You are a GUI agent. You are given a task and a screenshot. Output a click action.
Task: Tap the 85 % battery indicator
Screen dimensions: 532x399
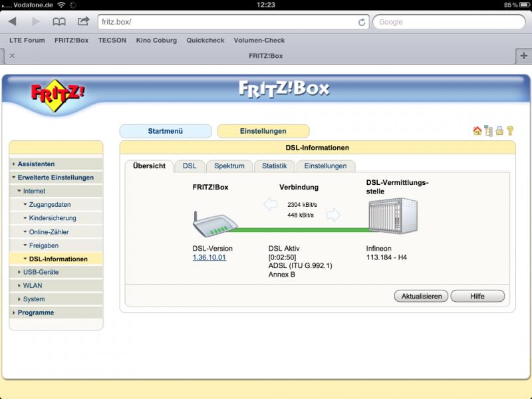click(517, 5)
